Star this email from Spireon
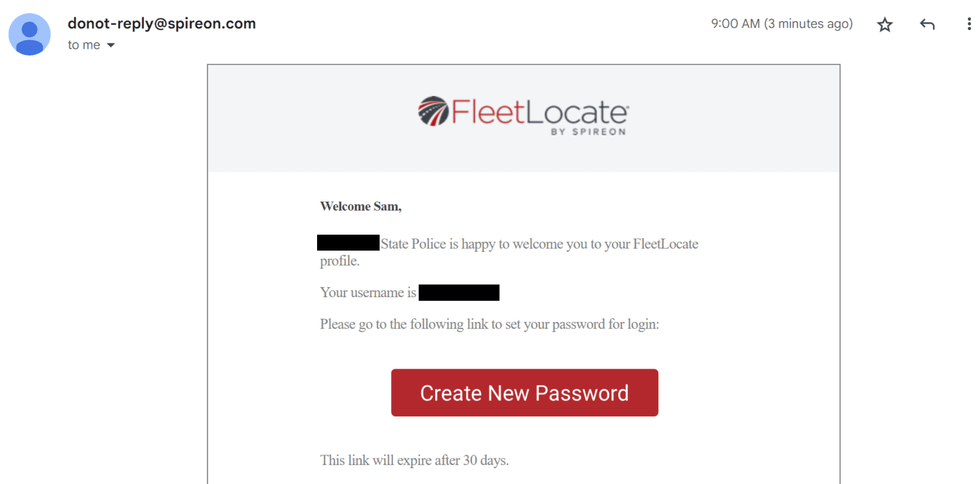Viewport: 980px width, 484px height. (884, 25)
